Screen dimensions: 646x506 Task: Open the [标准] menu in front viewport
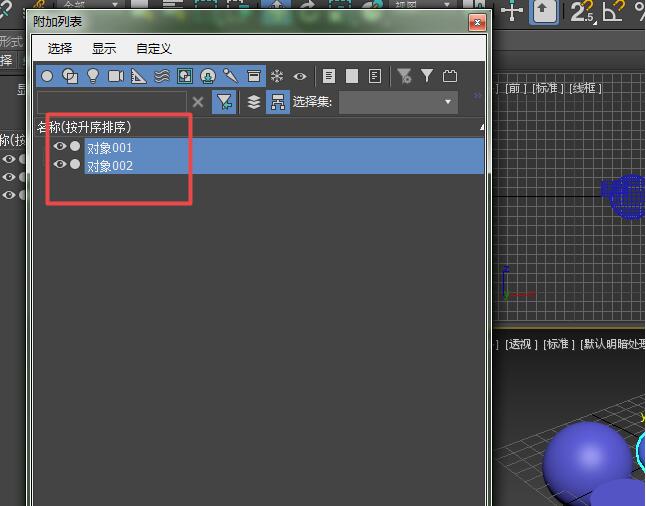548,88
